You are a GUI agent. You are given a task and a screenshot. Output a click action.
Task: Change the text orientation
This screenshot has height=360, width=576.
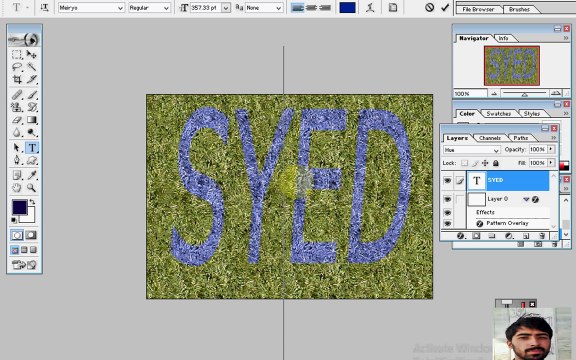click(44, 8)
